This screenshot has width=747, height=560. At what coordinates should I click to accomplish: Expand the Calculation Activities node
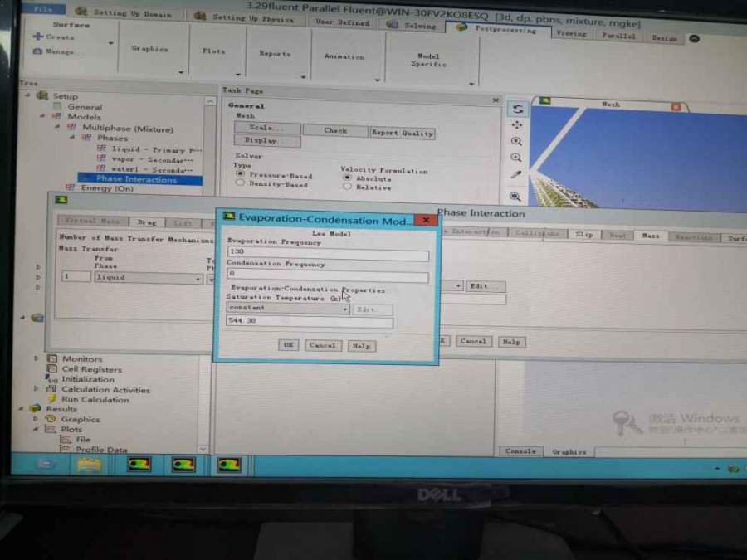coord(37,388)
